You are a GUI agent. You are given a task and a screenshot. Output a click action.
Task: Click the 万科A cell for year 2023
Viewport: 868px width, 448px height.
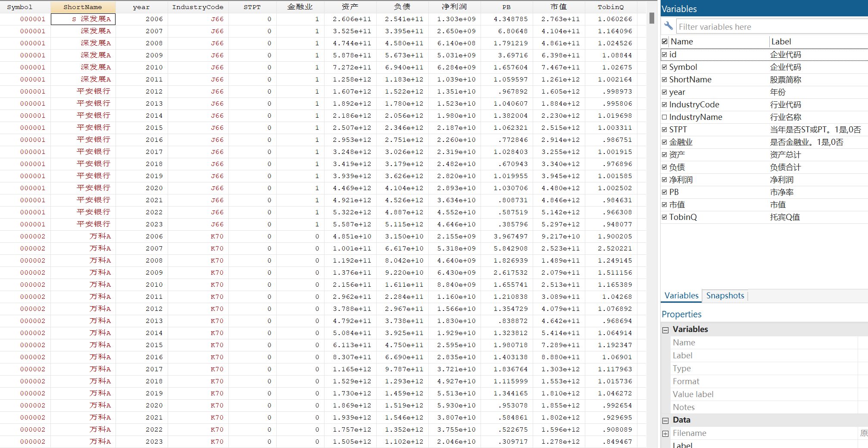[83, 442]
